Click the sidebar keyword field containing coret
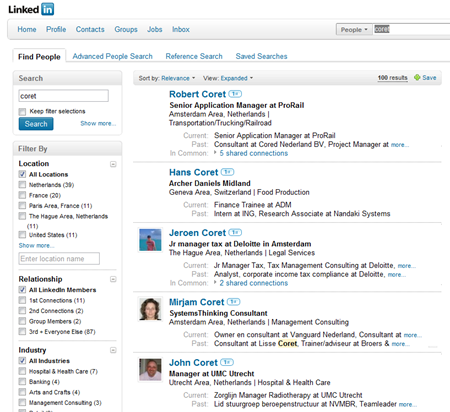The image size is (450, 412). [63, 96]
